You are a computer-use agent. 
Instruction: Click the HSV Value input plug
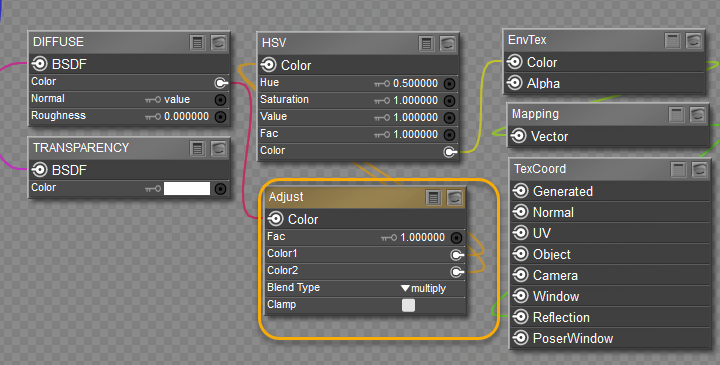click(450, 118)
